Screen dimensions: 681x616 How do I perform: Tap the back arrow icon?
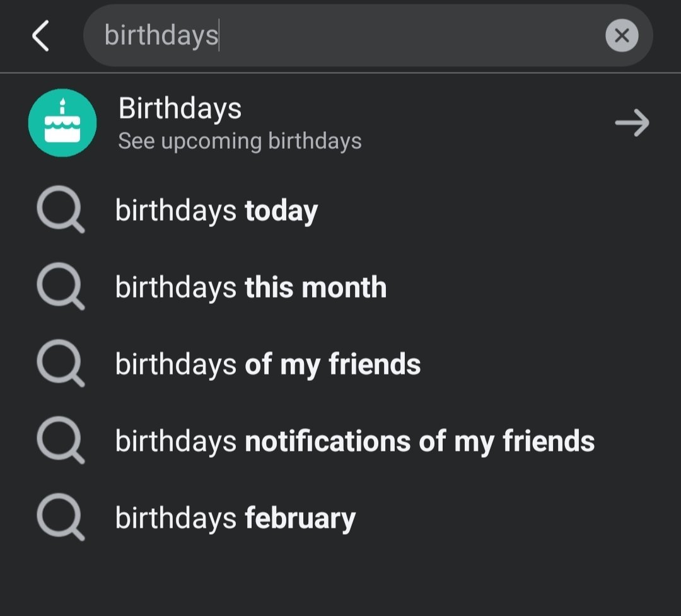[40, 35]
